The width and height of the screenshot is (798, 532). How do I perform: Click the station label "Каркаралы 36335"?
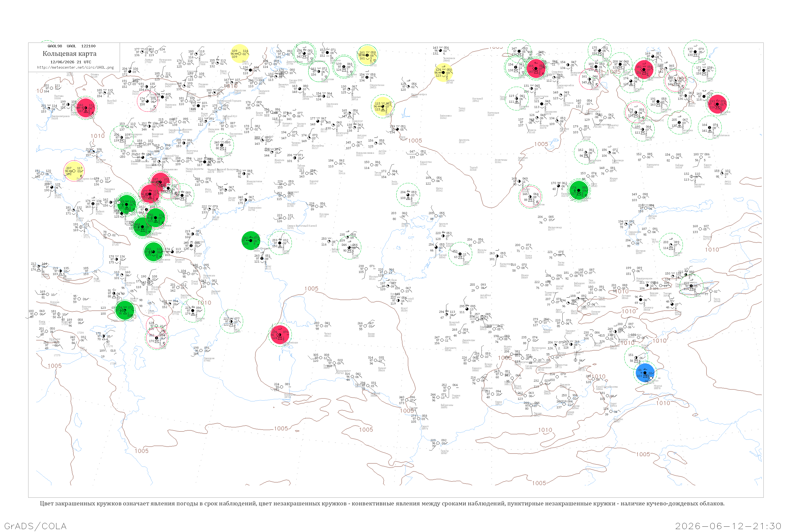653,165
